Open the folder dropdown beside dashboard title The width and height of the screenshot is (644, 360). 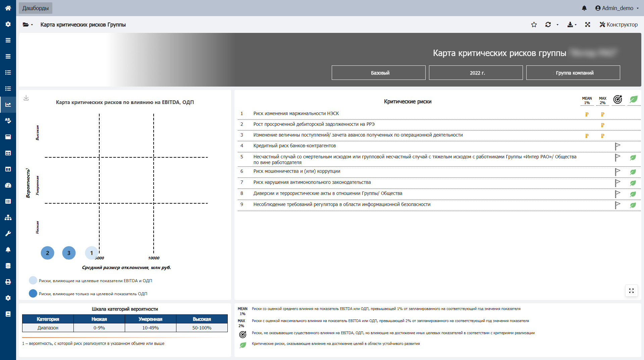28,24
